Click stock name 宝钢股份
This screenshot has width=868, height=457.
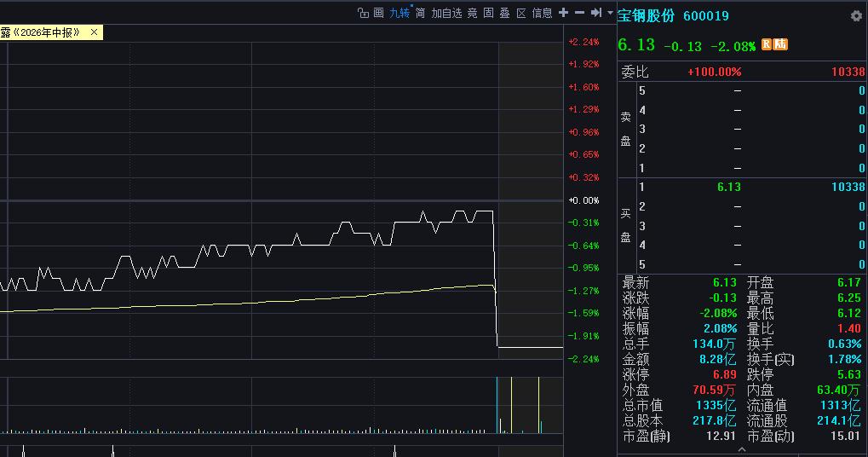tap(646, 15)
